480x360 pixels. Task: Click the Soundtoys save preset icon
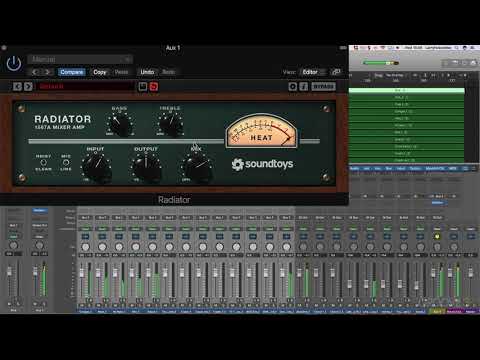click(143, 87)
